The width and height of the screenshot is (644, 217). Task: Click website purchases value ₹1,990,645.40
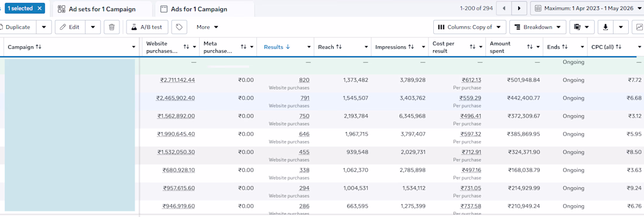176,134
